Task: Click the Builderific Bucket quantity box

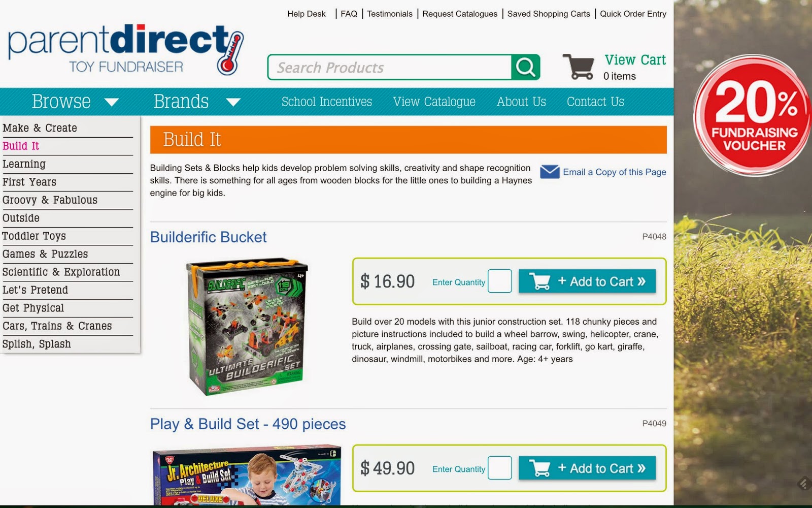Action: pos(499,281)
